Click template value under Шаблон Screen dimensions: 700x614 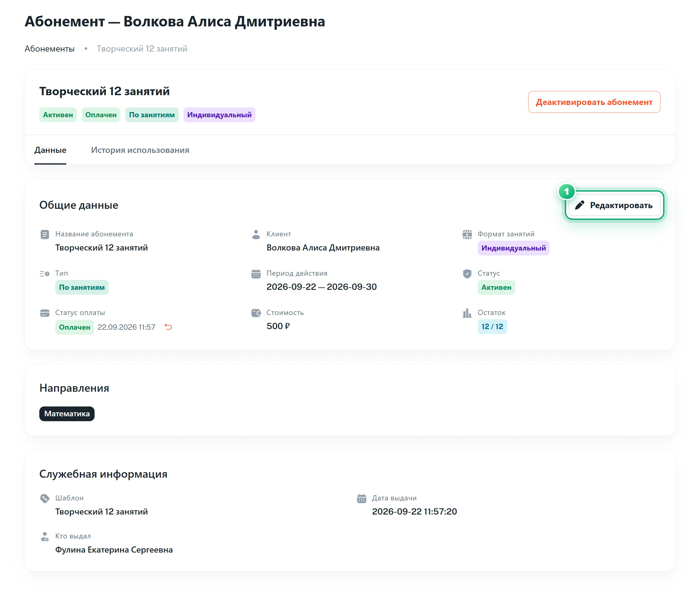coord(101,511)
